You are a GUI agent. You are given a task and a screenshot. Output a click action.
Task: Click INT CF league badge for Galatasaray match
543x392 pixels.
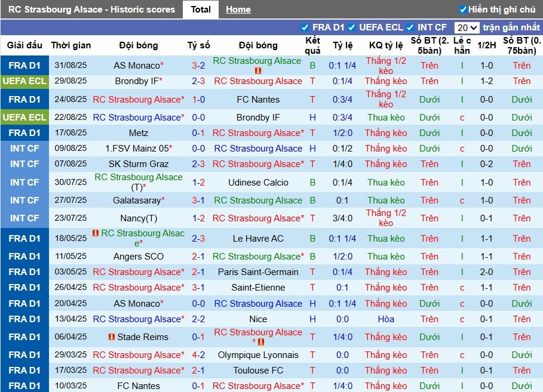click(24, 200)
